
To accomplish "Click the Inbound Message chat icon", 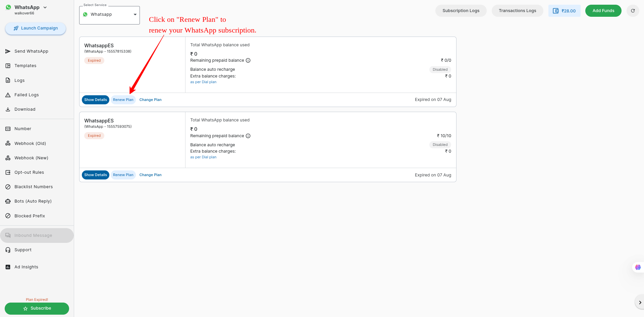I will tap(8, 235).
